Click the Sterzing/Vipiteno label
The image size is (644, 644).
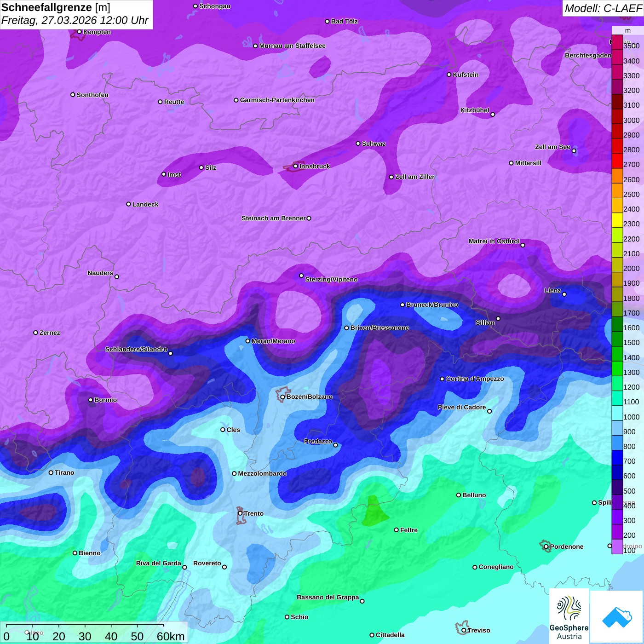pyautogui.click(x=331, y=279)
